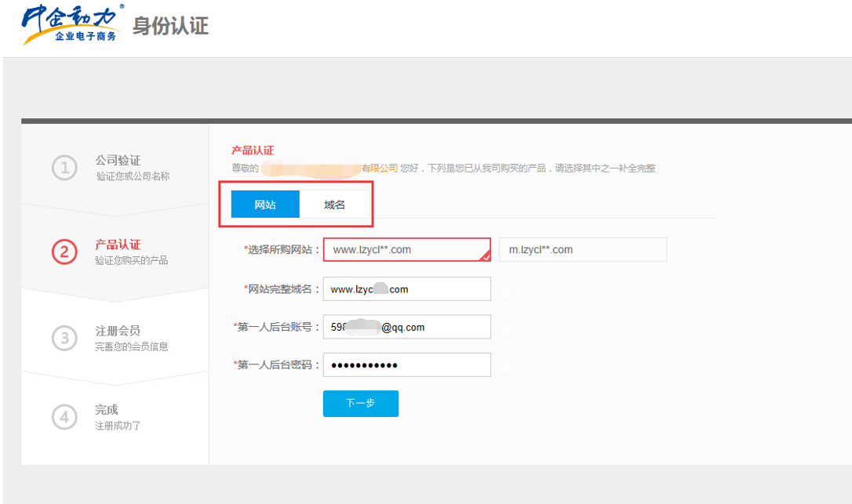Go to the 注册会员 step label
This screenshot has width=852, height=504.
(118, 331)
